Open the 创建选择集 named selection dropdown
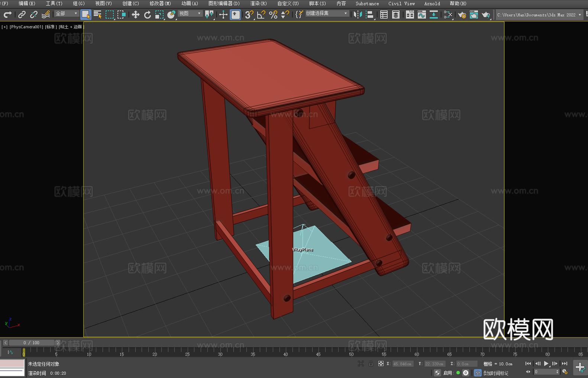 click(x=327, y=13)
